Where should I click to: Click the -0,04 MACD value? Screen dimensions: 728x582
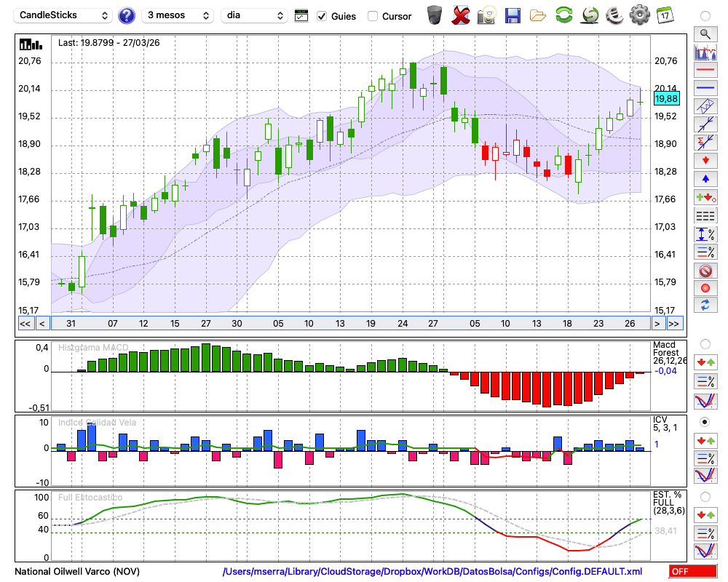pos(665,370)
